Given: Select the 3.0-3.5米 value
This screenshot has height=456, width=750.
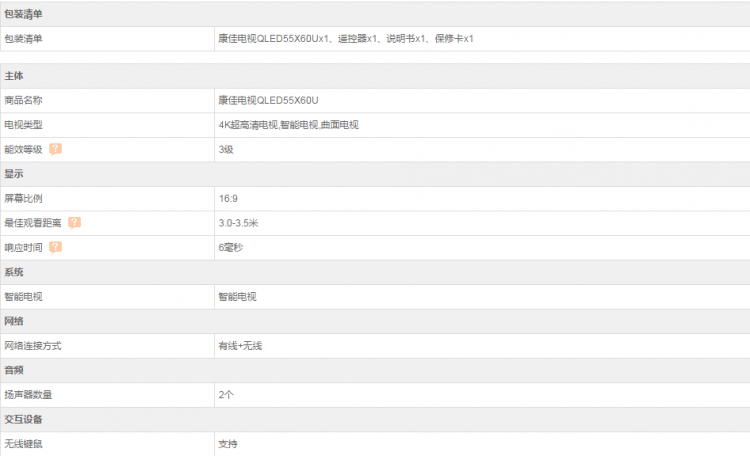Looking at the screenshot, I should 238,223.
